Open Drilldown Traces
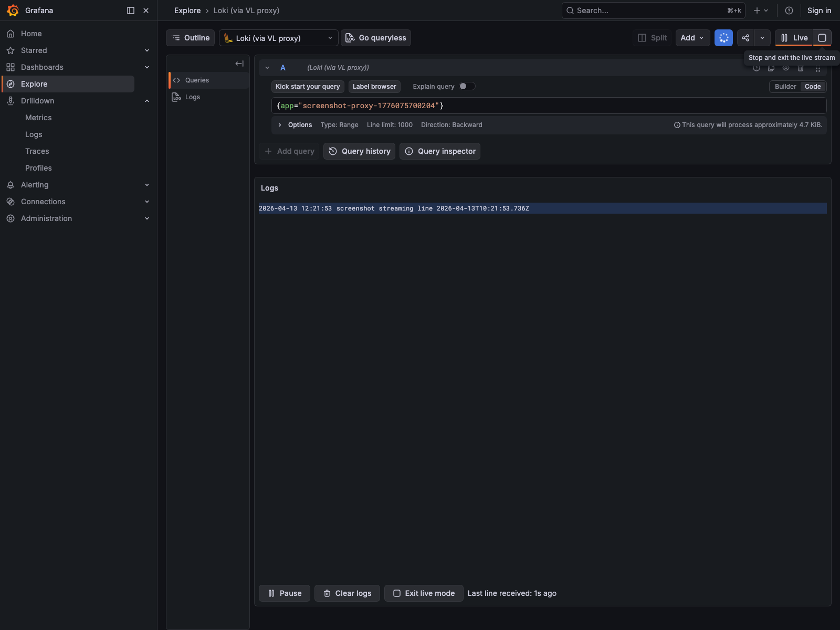This screenshot has width=840, height=630. [37, 151]
